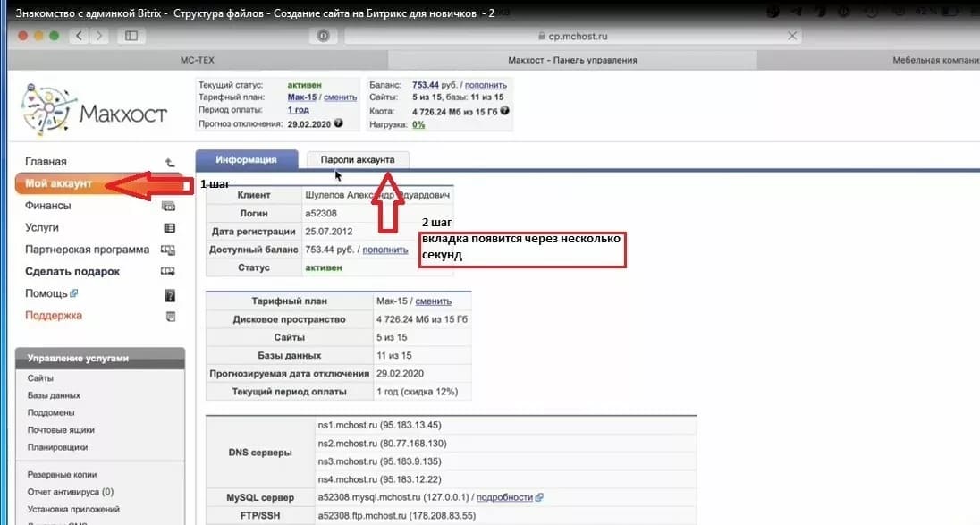The width and height of the screenshot is (980, 525).
Task: Click the 1 год payment period link
Action: coord(298,109)
